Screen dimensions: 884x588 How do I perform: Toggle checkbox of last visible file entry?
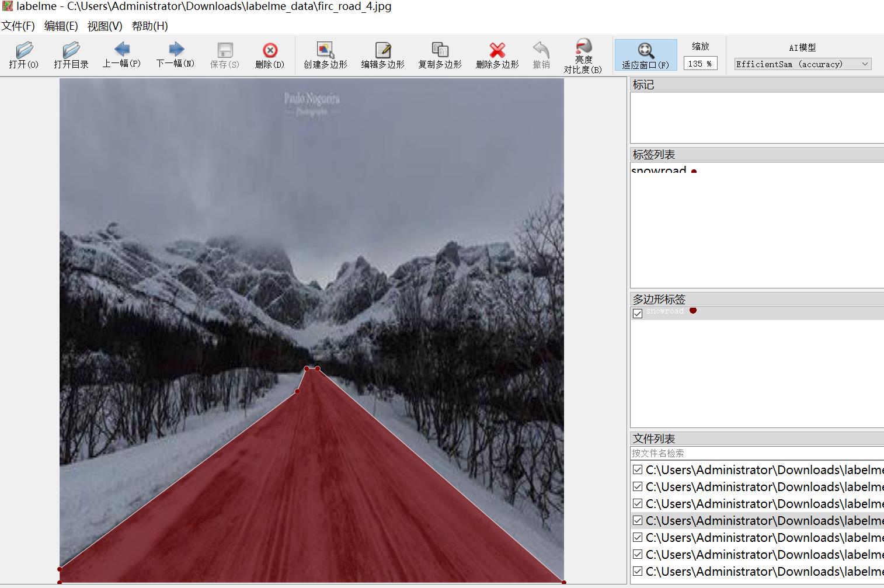pyautogui.click(x=638, y=571)
